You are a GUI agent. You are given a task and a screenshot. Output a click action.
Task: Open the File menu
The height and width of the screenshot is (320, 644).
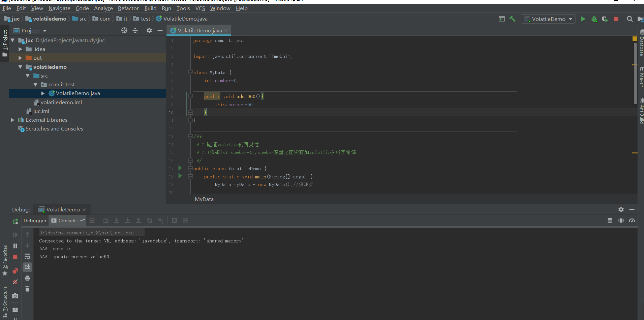[7, 8]
